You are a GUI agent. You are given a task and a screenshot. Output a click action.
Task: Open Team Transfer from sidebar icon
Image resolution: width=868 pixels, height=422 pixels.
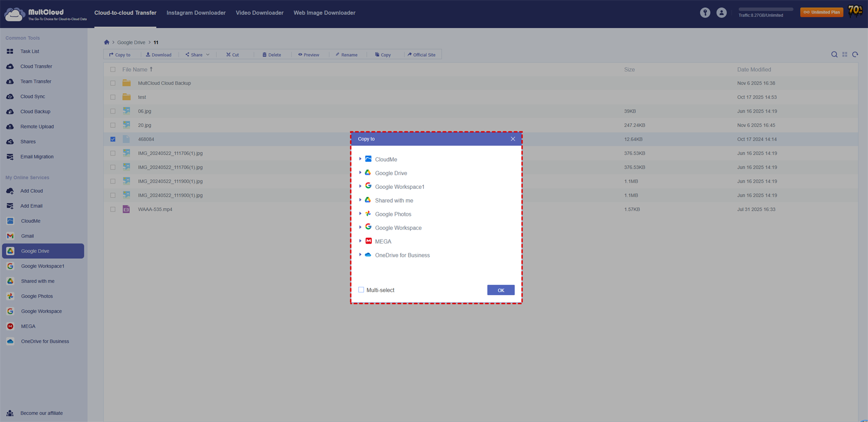tap(10, 82)
